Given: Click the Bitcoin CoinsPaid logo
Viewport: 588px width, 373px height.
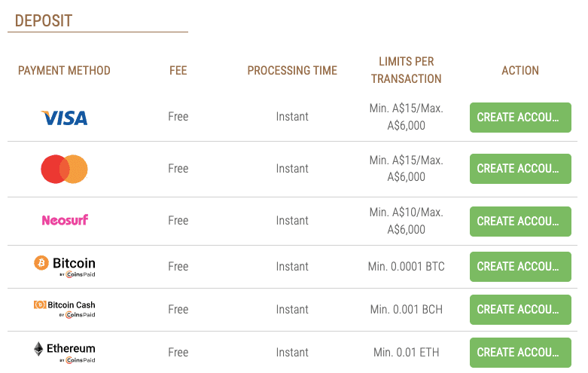Looking at the screenshot, I should pyautogui.click(x=65, y=267).
